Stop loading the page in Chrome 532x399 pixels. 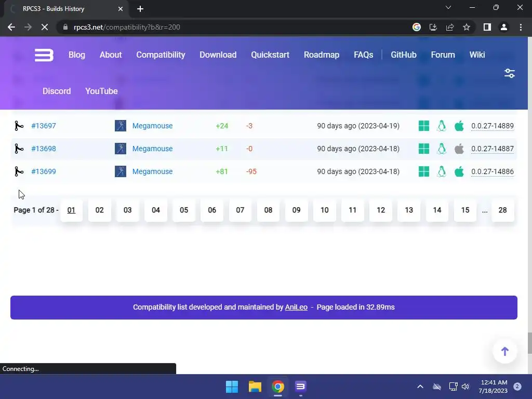(45, 27)
